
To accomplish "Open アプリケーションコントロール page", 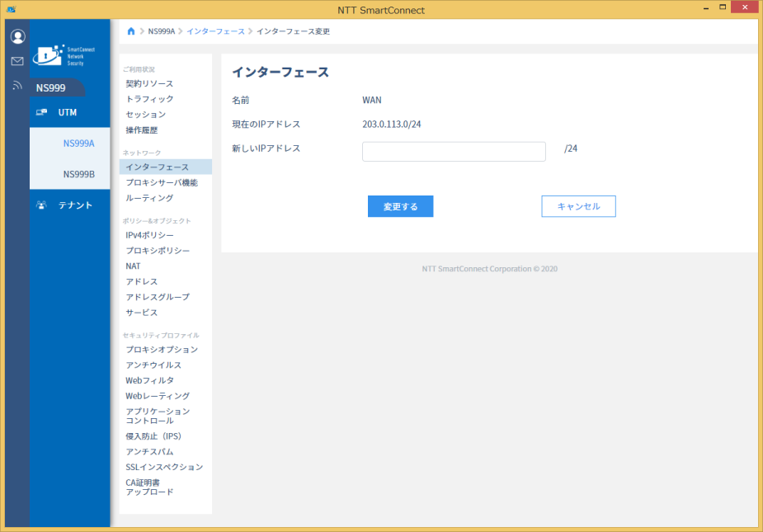I will pos(158,416).
